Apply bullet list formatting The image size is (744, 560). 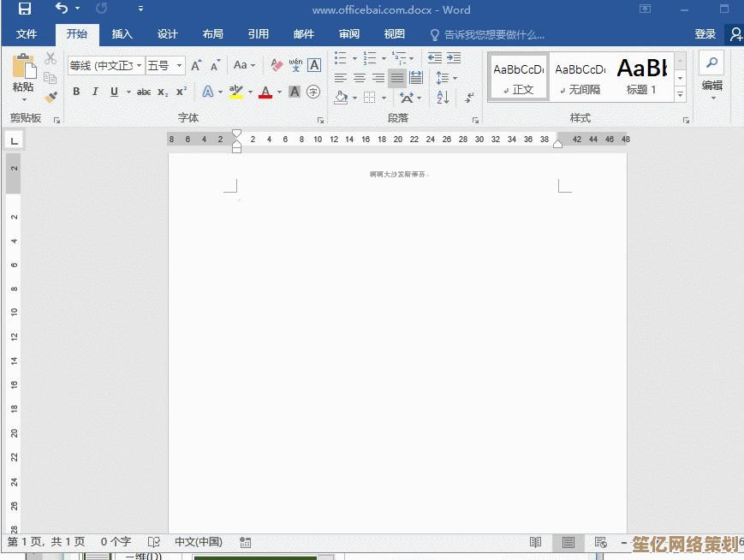(340, 58)
